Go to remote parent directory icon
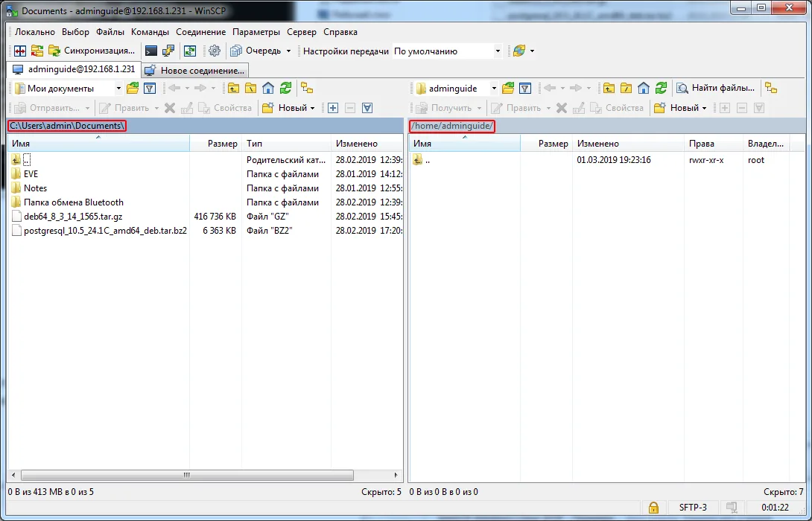Image resolution: width=812 pixels, height=521 pixels. pyautogui.click(x=609, y=88)
